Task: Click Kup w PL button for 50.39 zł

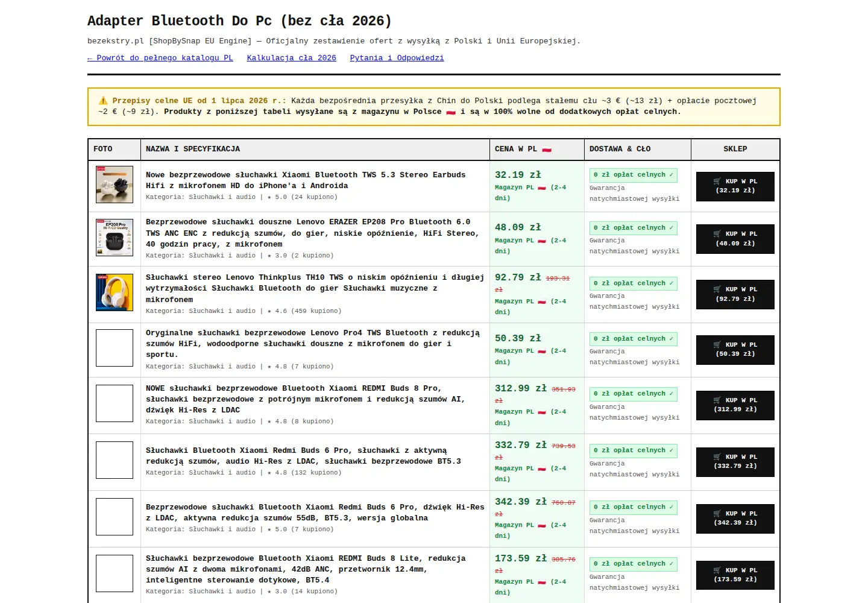Action: click(x=735, y=350)
